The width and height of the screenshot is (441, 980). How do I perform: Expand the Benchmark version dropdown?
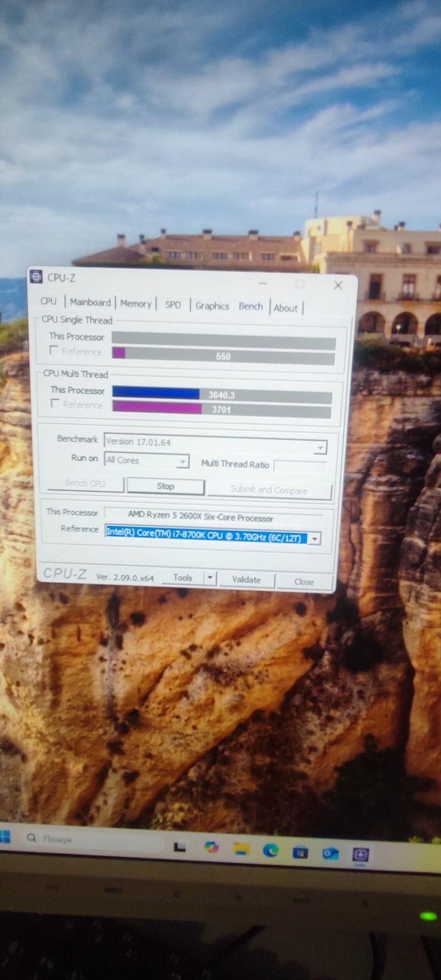pyautogui.click(x=320, y=447)
